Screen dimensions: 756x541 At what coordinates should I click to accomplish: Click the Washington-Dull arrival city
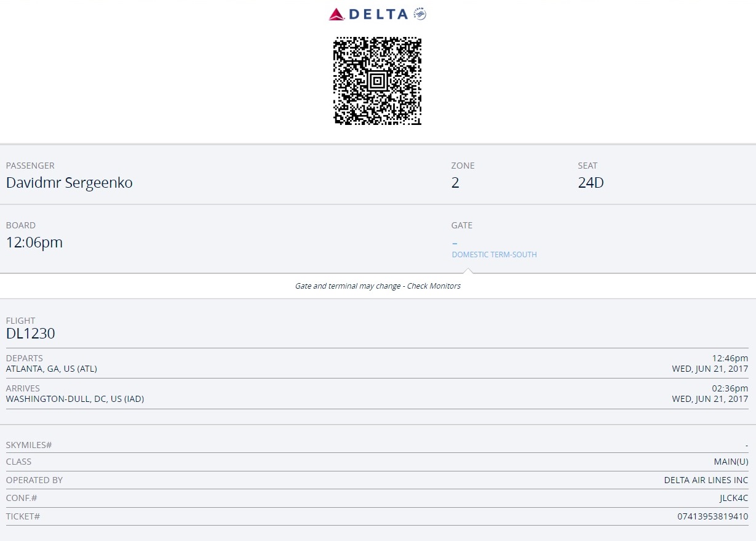75,399
